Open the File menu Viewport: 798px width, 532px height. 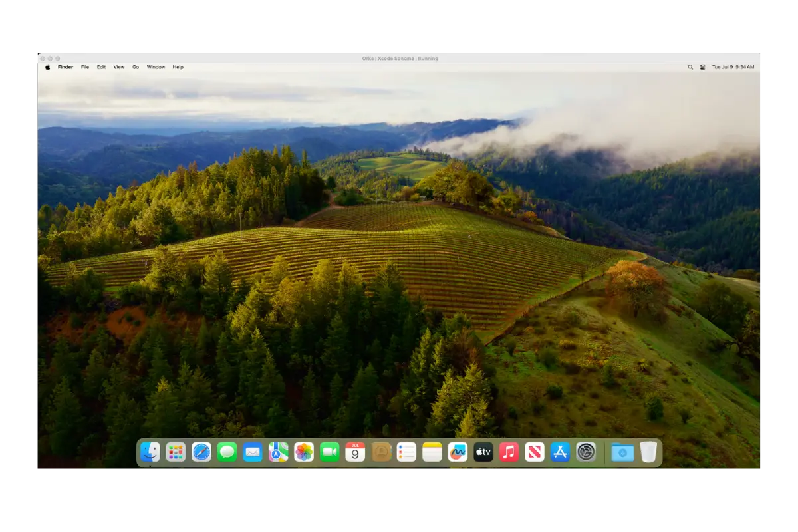[85, 67]
